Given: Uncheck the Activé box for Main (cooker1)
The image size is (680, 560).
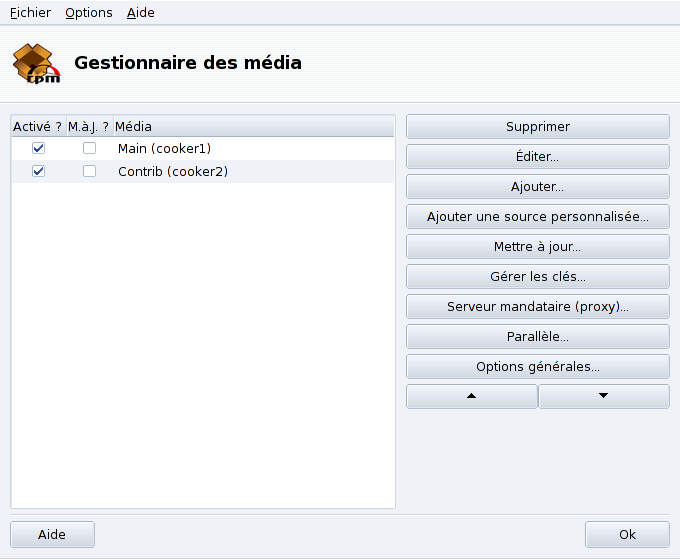Looking at the screenshot, I should click(38, 148).
